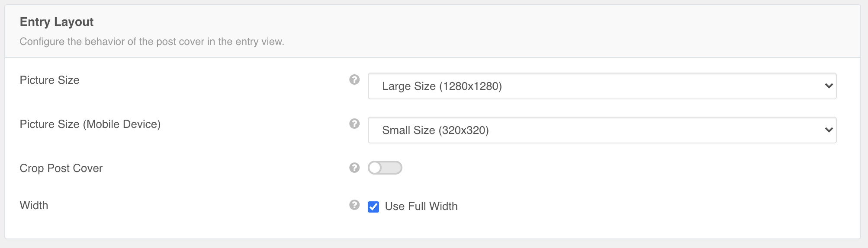Click the description text under Entry Layout
Image resolution: width=868 pixels, height=248 pixels.
[x=152, y=41]
